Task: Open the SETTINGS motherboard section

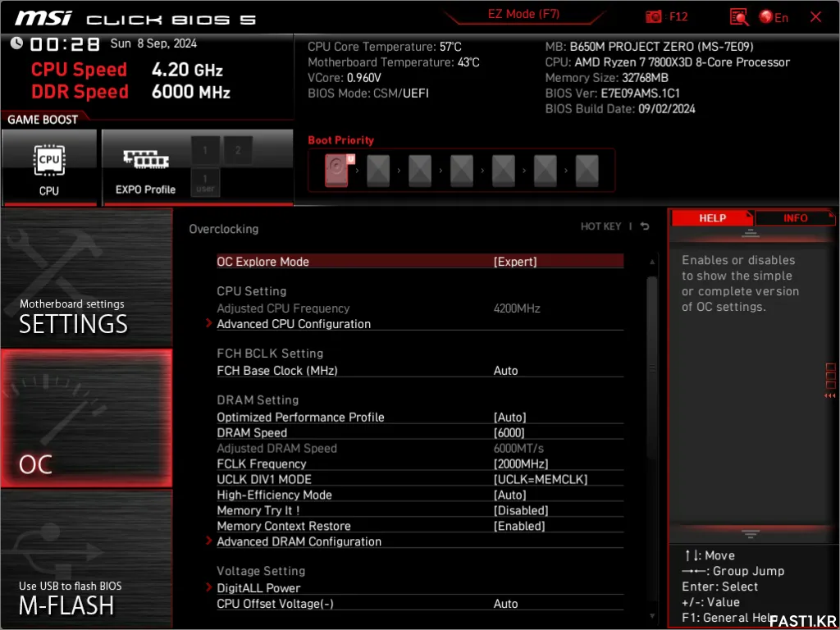Action: 86,279
